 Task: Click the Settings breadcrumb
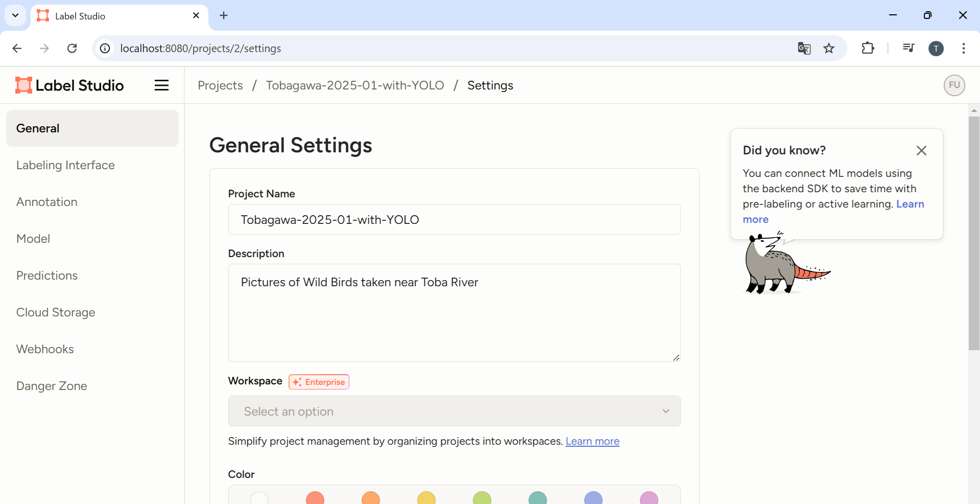490,85
